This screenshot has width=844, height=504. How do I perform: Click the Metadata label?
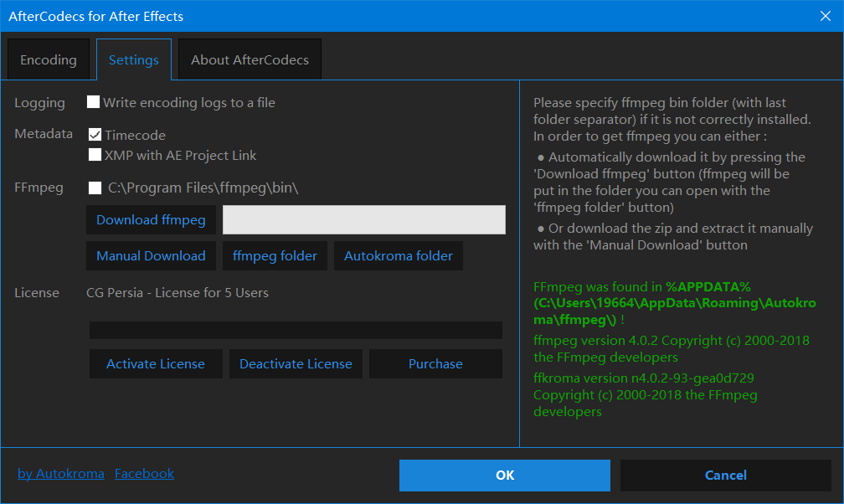[43, 134]
